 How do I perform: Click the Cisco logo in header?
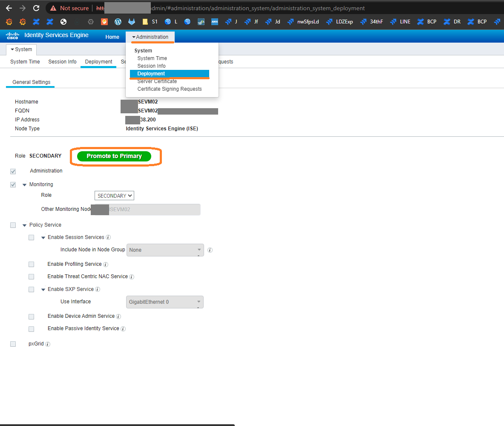[12, 36]
